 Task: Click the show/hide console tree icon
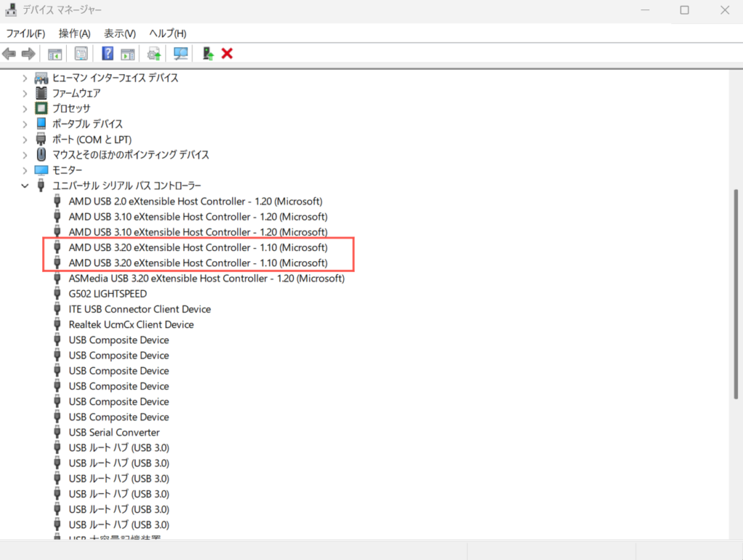55,54
